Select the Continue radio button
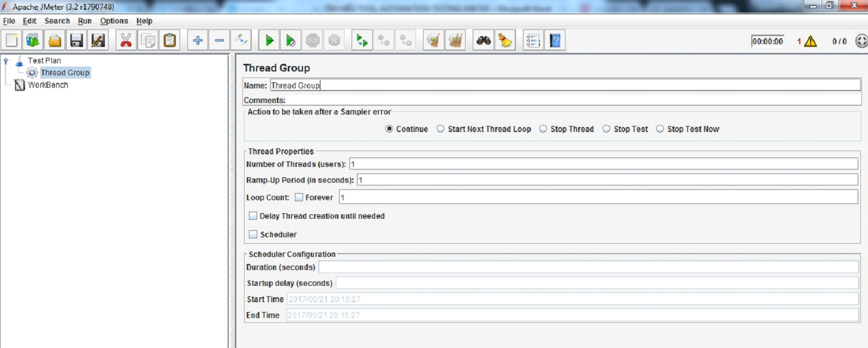Viewport: 868px width, 348px height. click(x=389, y=129)
